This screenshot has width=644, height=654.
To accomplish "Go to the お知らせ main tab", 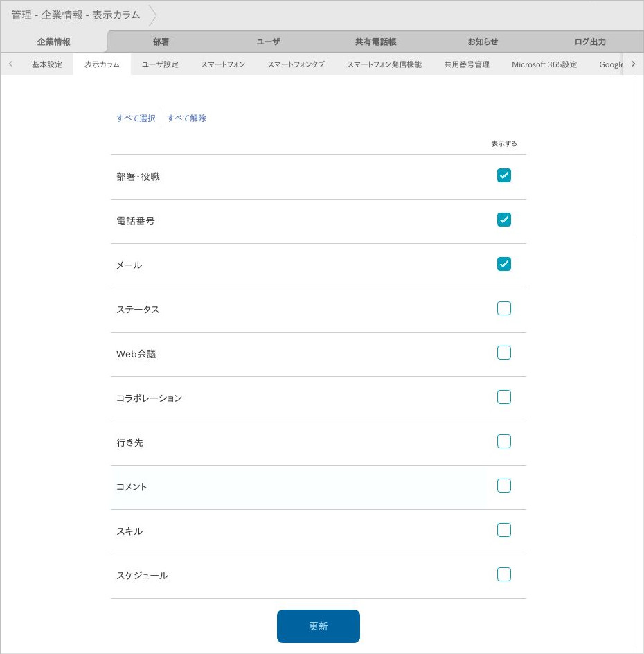I will 483,42.
